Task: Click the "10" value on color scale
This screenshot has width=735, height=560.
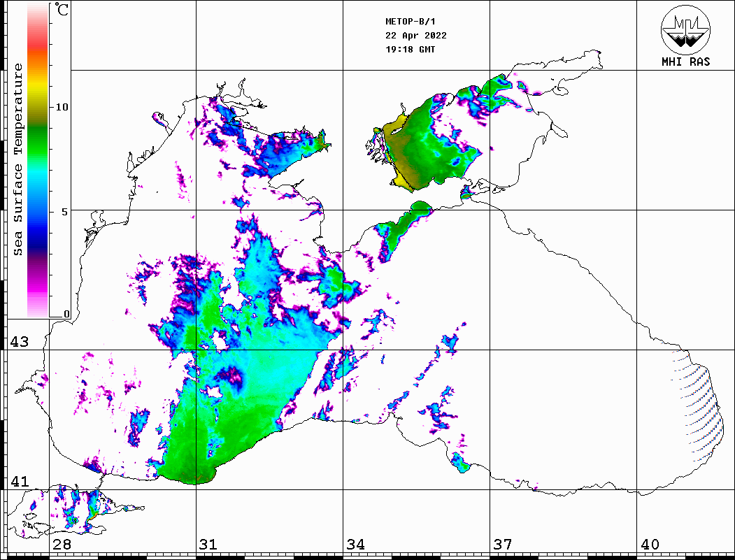Action: pyautogui.click(x=62, y=107)
